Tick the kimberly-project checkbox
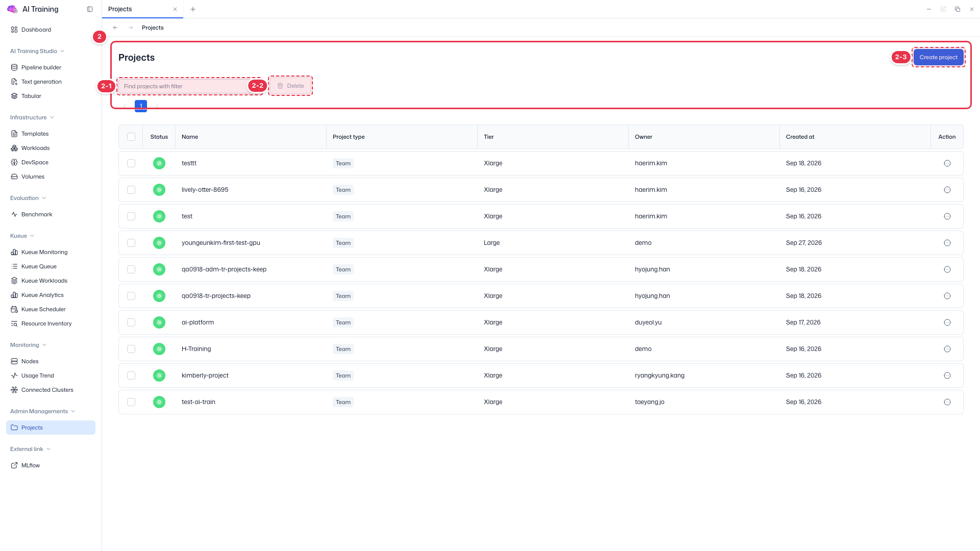 pos(131,375)
